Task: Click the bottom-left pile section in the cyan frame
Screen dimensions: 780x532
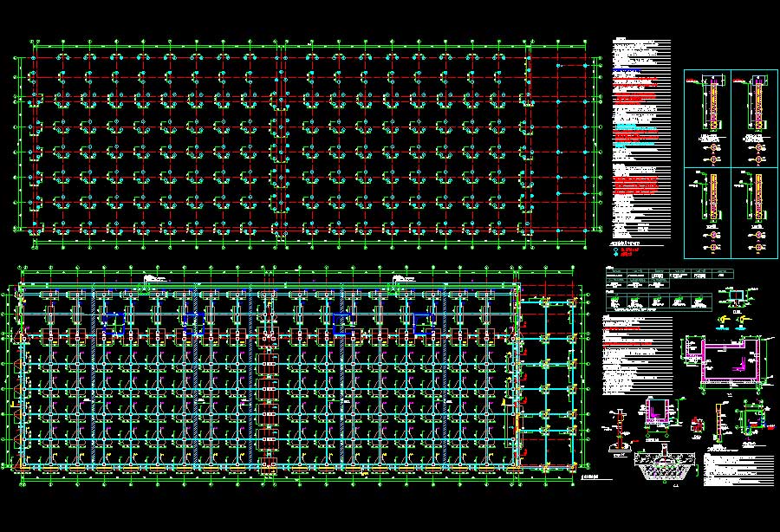Action: point(708,213)
